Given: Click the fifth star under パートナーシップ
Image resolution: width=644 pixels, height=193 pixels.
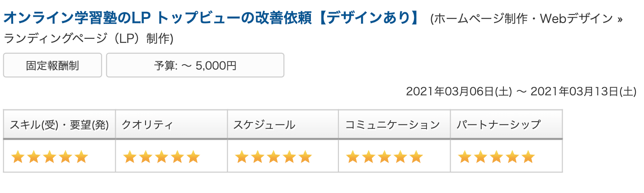Looking at the screenshot, I should [x=528, y=157].
